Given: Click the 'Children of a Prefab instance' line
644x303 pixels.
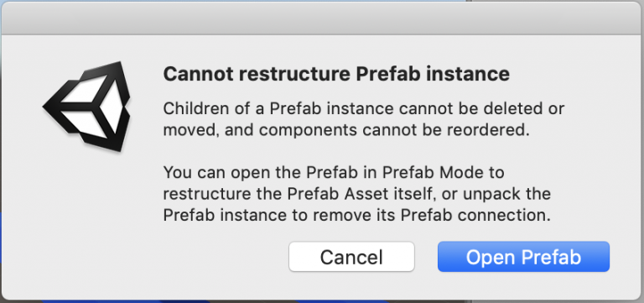Looking at the screenshot, I should [x=364, y=109].
